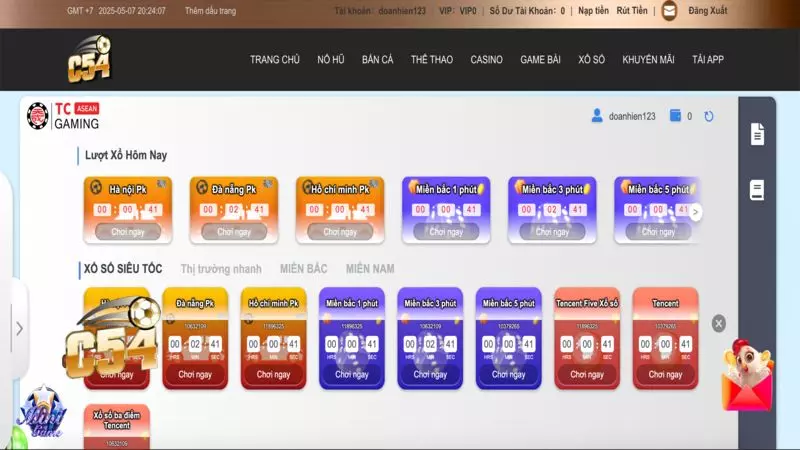The height and width of the screenshot is (450, 800).
Task: Click the user profile icon near doanhien123
Action: 598,116
